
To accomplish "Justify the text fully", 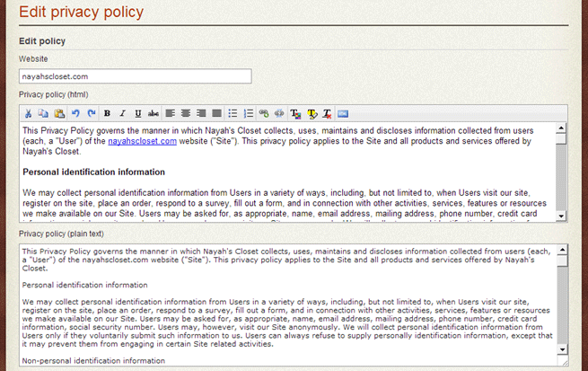I will [216, 113].
